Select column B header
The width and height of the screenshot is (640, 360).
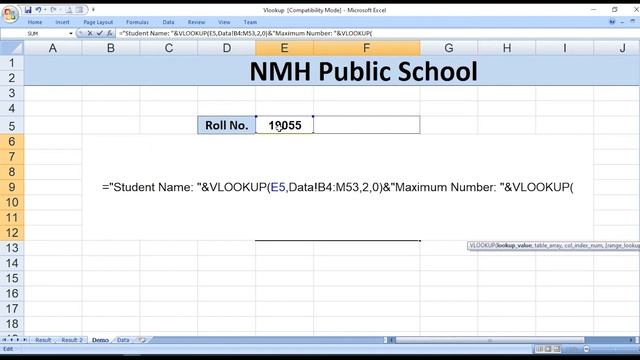[x=111, y=48]
